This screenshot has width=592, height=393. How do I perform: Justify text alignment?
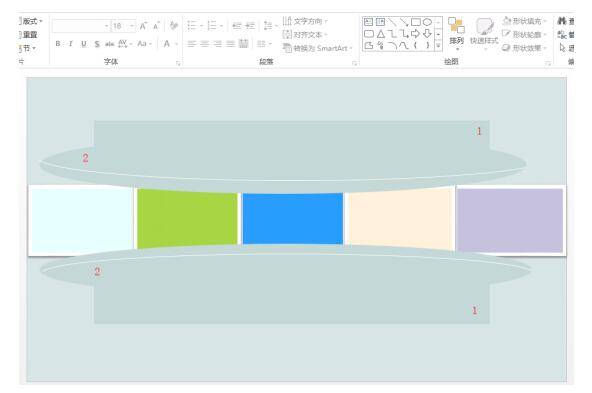point(231,44)
